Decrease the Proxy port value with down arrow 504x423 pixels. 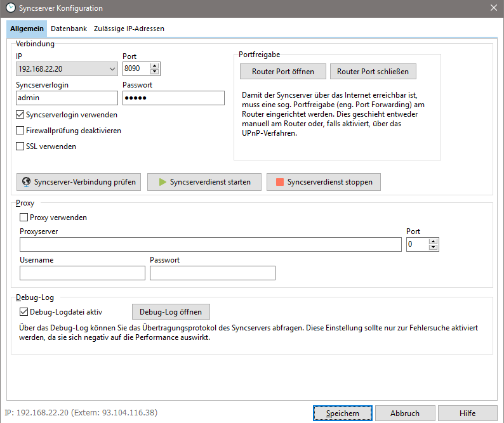434,247
